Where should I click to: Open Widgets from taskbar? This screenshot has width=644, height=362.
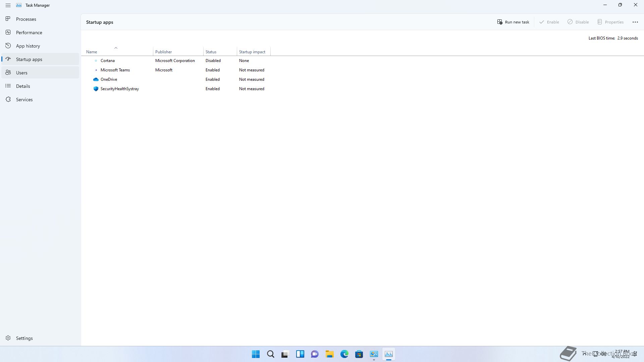tap(300, 354)
